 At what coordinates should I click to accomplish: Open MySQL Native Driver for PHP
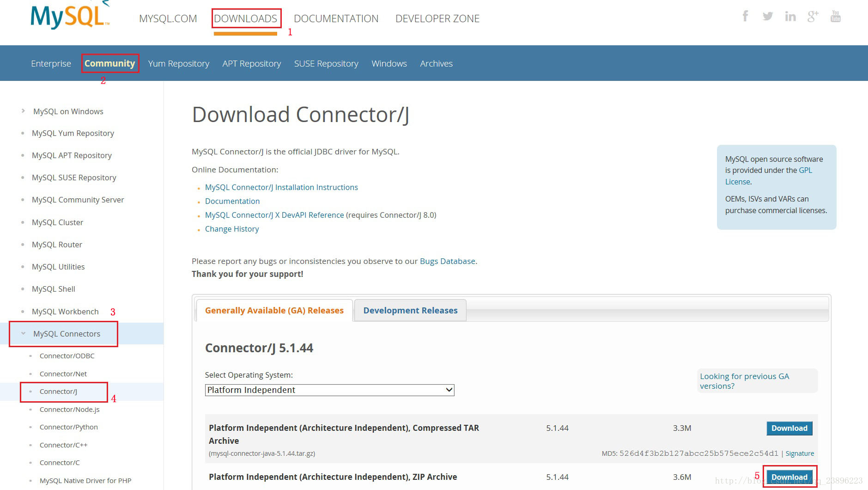pos(85,481)
